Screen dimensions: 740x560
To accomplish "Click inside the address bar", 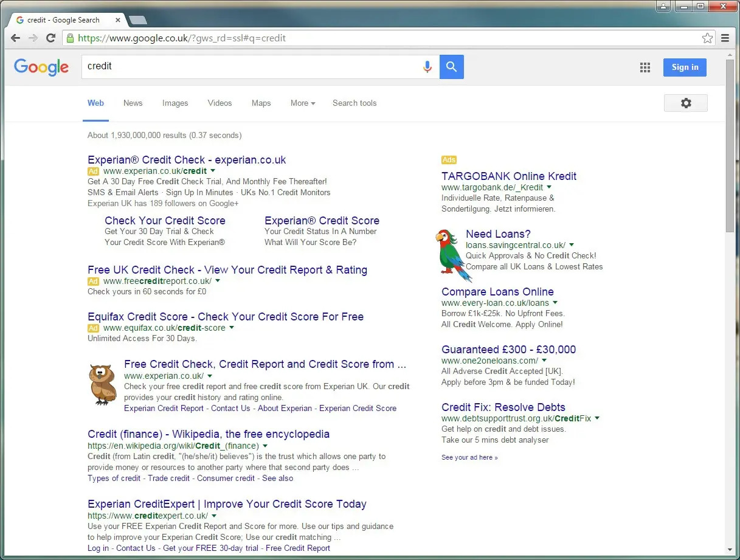I will 304,38.
